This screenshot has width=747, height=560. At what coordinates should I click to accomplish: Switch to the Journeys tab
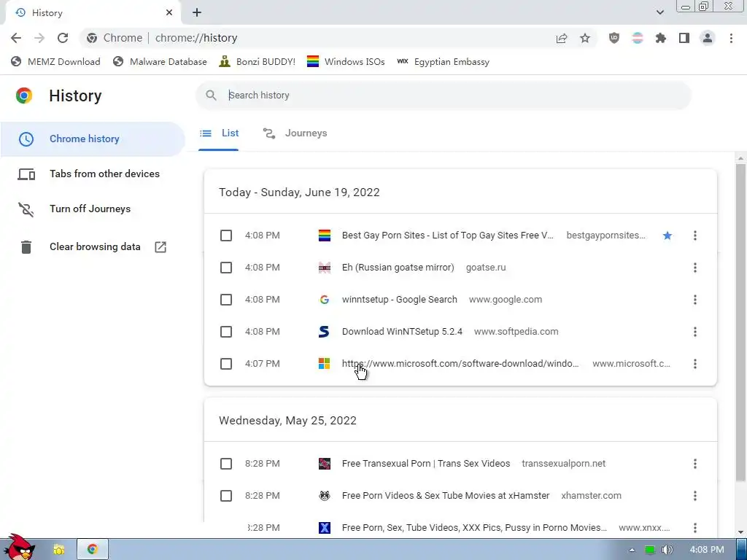pos(295,134)
